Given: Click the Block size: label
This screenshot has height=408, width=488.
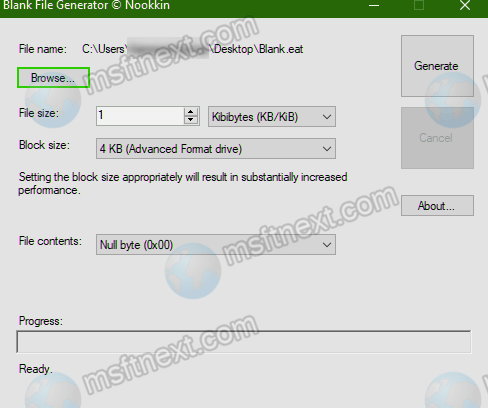Looking at the screenshot, I should pos(44,145).
